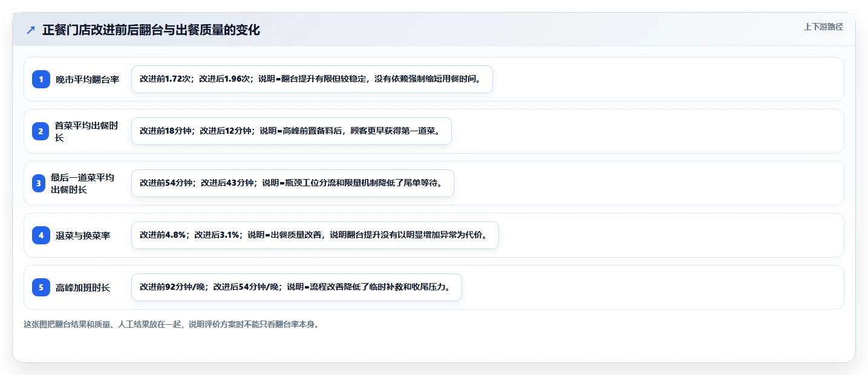Screen dimensions: 868x375
Task: Click the arrow icon beside the chart title
Action: click(31, 30)
